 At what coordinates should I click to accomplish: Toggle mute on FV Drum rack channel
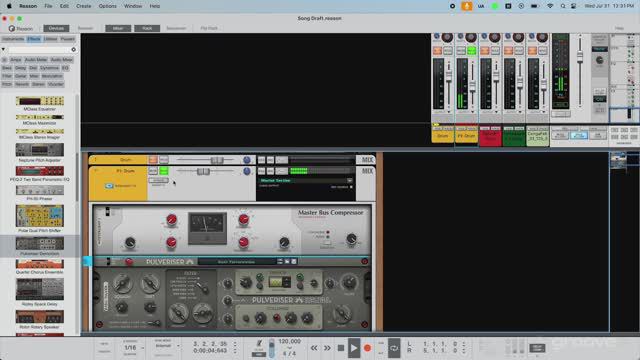click(x=153, y=171)
